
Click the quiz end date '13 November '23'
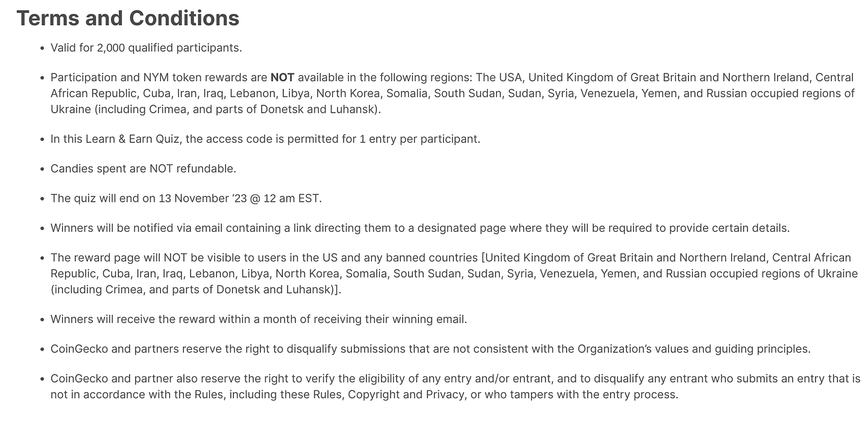coord(203,199)
